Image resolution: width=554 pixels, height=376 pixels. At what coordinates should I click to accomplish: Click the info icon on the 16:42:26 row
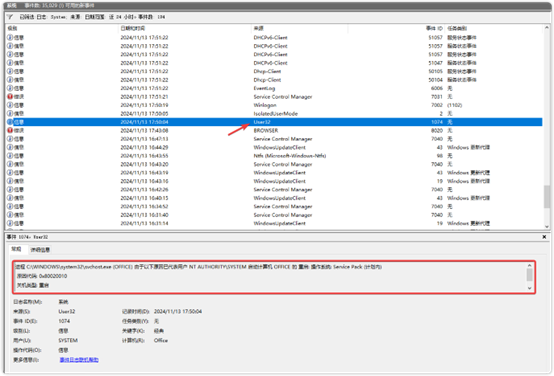(10, 190)
